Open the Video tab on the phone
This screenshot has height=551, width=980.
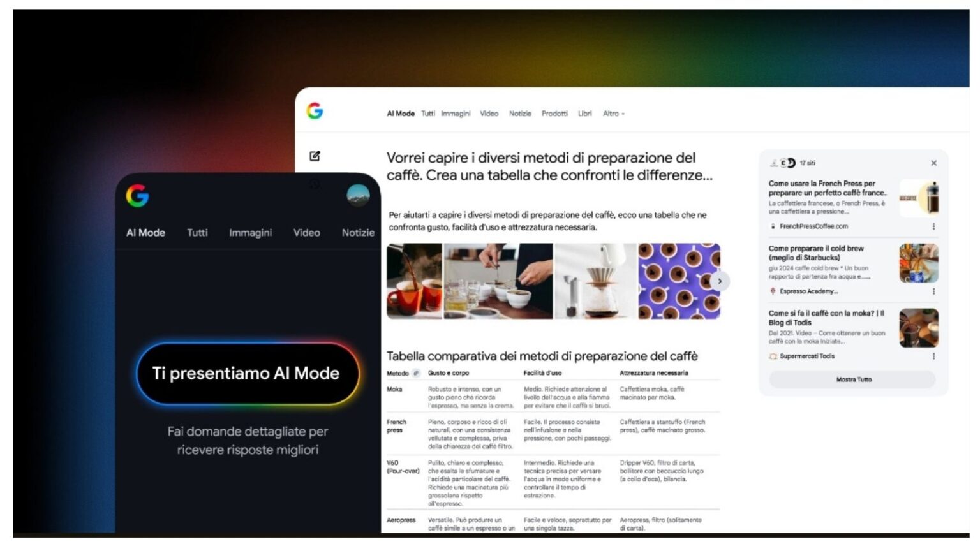[306, 233]
